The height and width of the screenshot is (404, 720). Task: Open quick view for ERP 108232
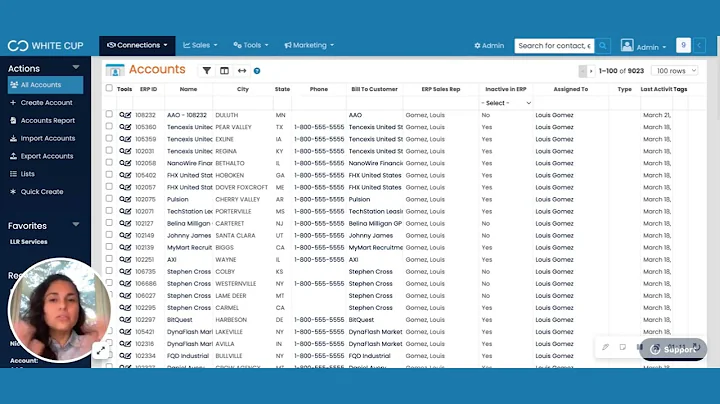[x=122, y=115]
